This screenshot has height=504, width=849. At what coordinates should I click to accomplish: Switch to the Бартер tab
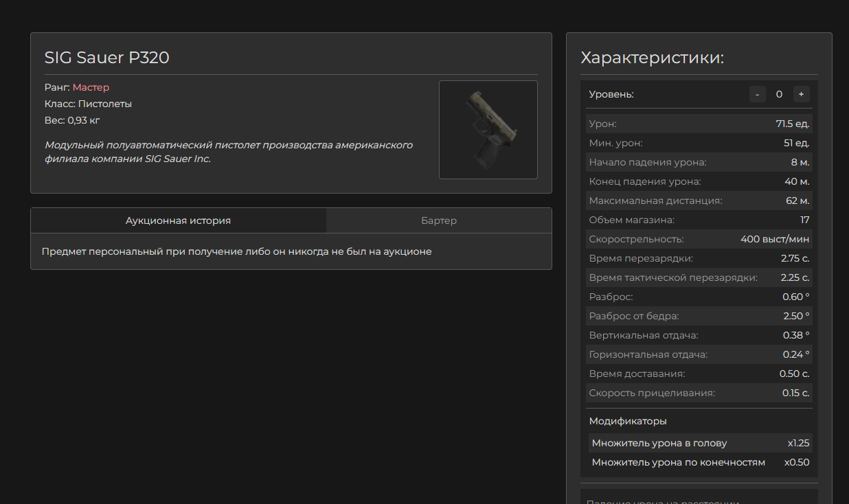(x=439, y=220)
